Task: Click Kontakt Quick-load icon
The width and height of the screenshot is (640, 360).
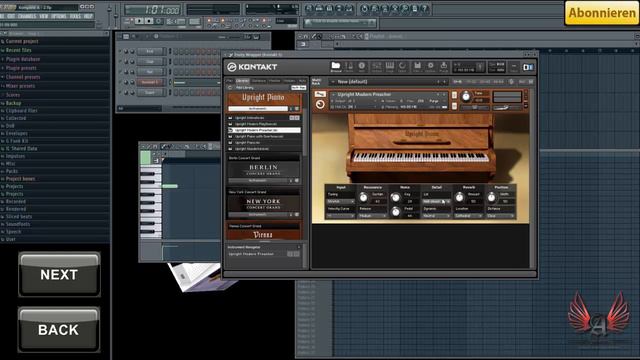Action: 402,67
